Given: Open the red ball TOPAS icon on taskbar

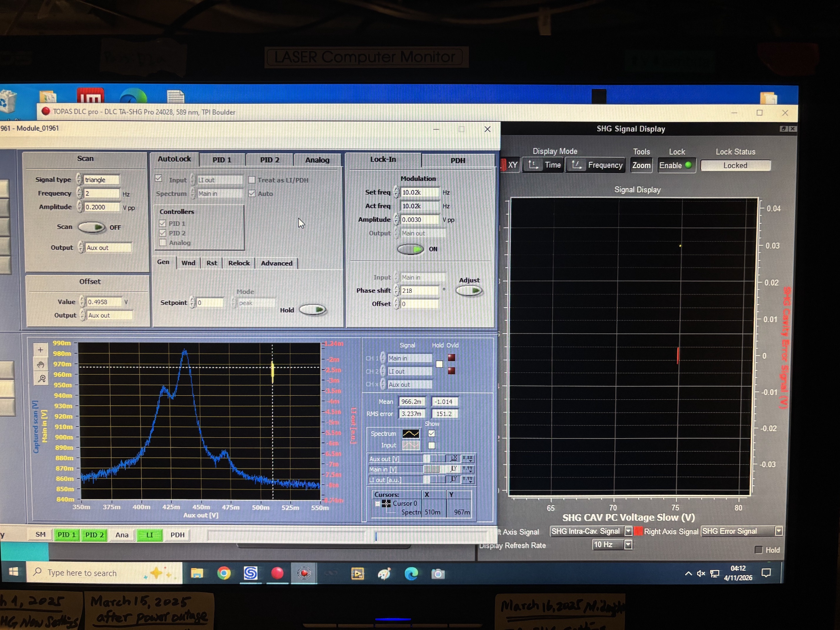Looking at the screenshot, I should pyautogui.click(x=277, y=574).
